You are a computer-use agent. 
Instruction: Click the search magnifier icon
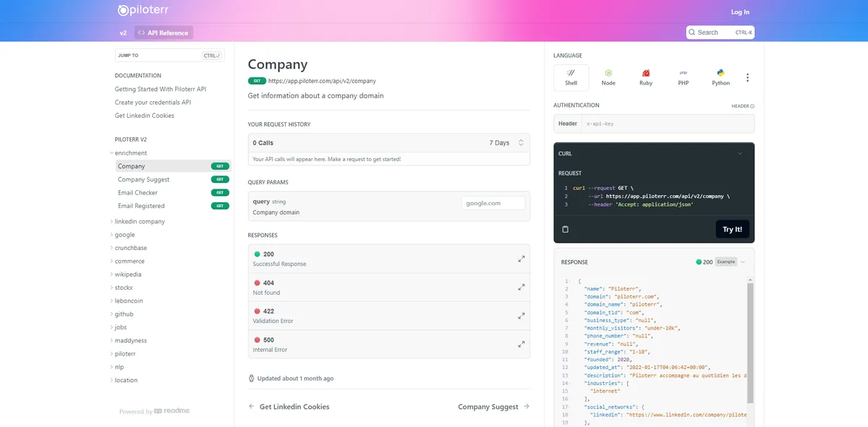(693, 33)
